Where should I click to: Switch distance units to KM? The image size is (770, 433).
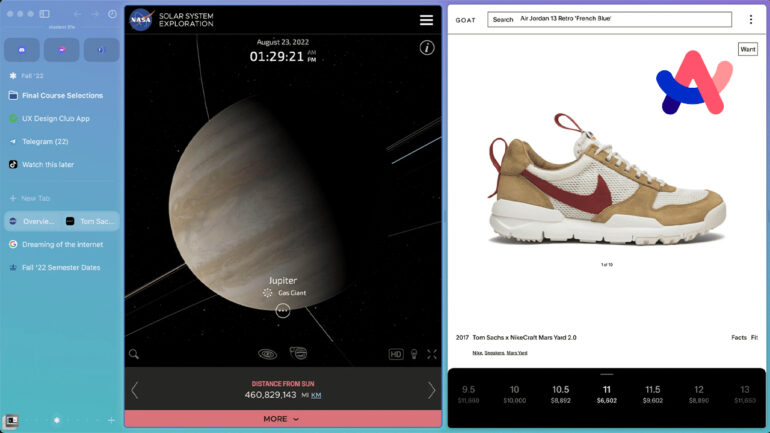tap(317, 395)
